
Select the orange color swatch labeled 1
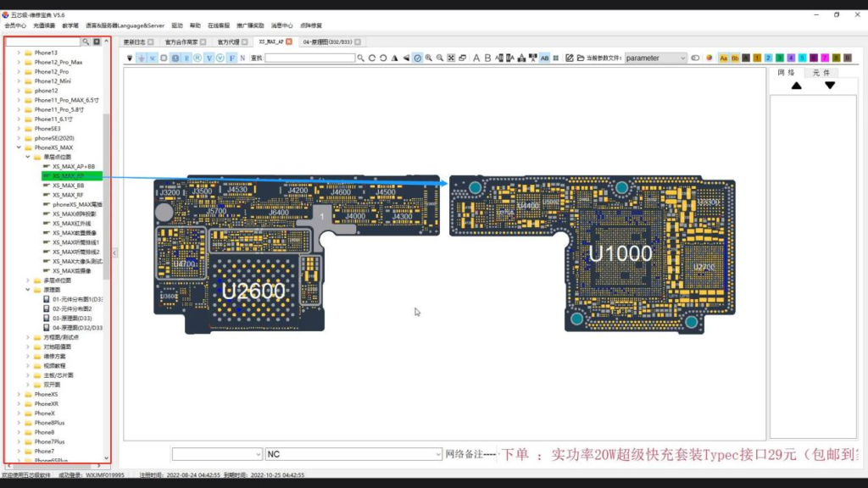coord(757,58)
